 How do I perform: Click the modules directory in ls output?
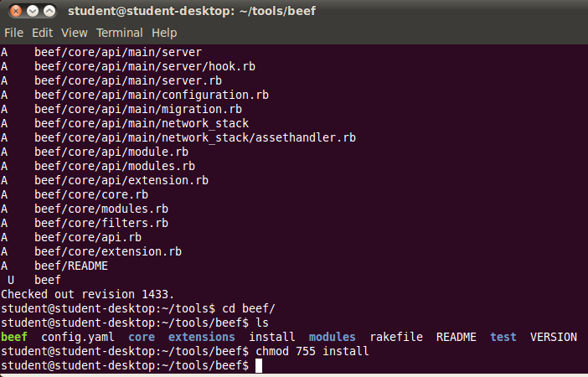coord(332,337)
